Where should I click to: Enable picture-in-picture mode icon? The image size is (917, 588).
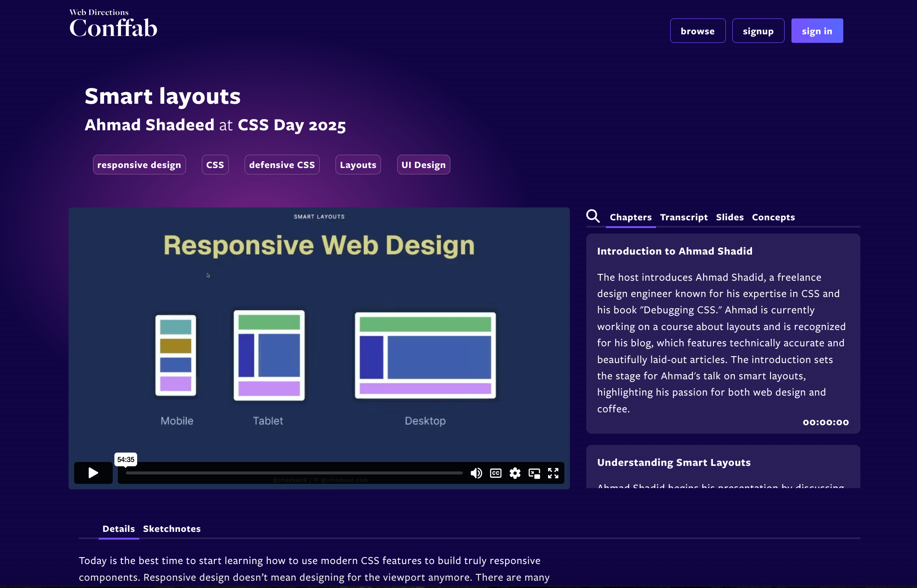534,473
